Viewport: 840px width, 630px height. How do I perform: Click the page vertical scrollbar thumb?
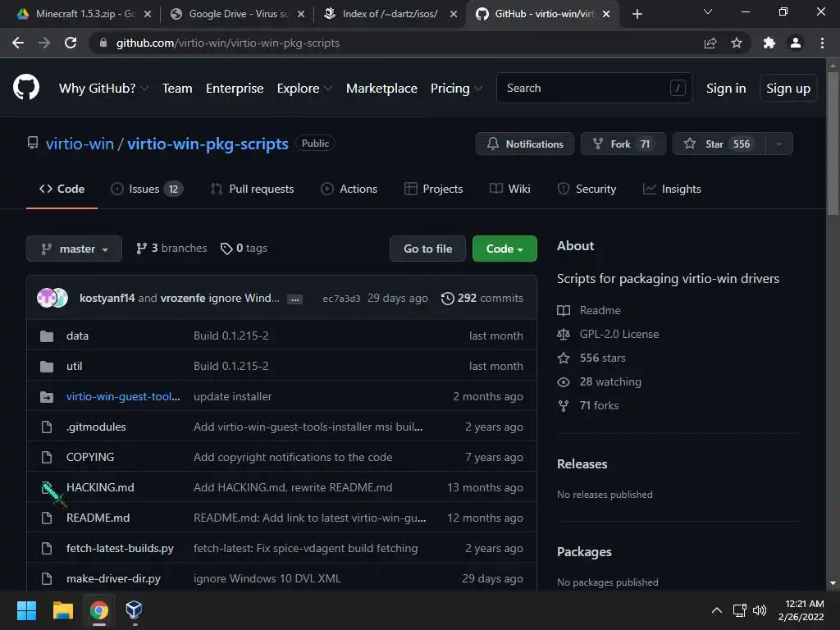tap(833, 144)
